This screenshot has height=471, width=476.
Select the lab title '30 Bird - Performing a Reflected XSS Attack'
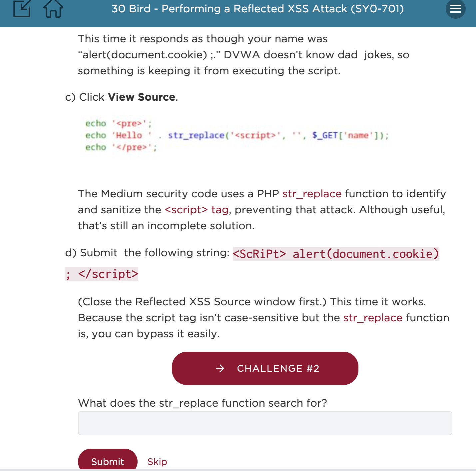point(258,9)
